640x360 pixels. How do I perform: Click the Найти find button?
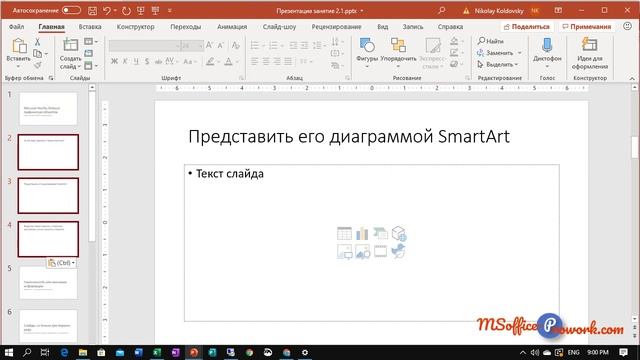click(491, 41)
